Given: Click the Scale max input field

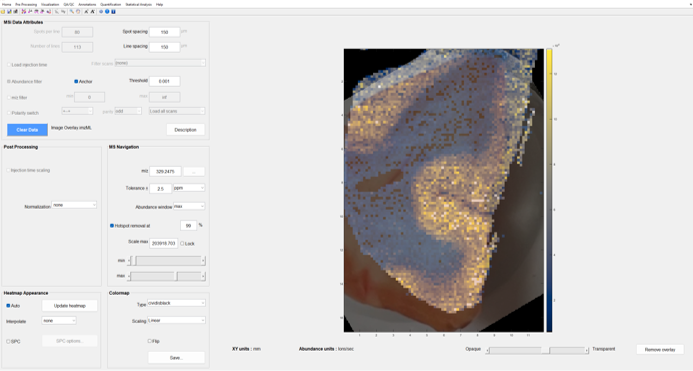Looking at the screenshot, I should tap(164, 243).
